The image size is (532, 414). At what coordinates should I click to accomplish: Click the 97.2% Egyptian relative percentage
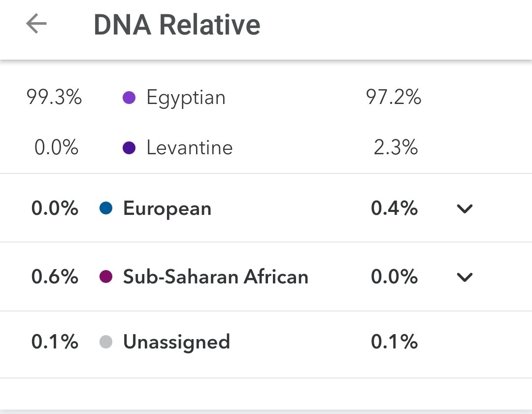(394, 98)
